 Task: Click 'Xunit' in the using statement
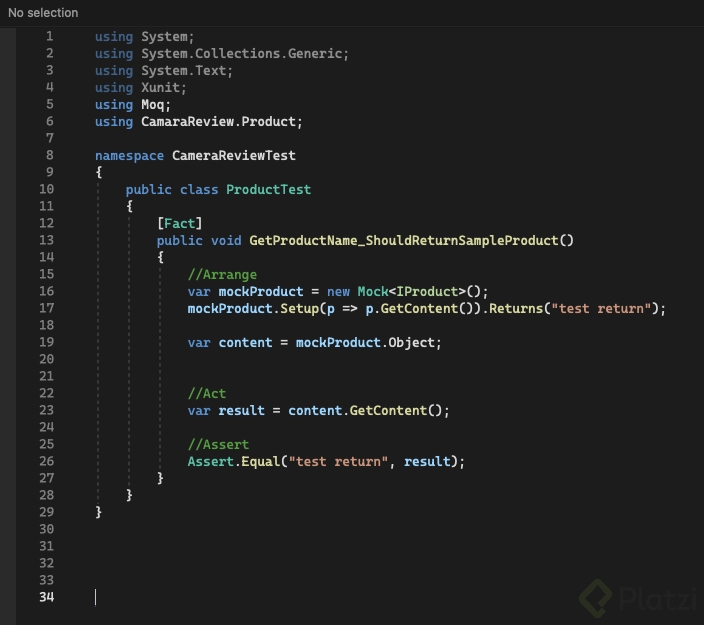[160, 87]
